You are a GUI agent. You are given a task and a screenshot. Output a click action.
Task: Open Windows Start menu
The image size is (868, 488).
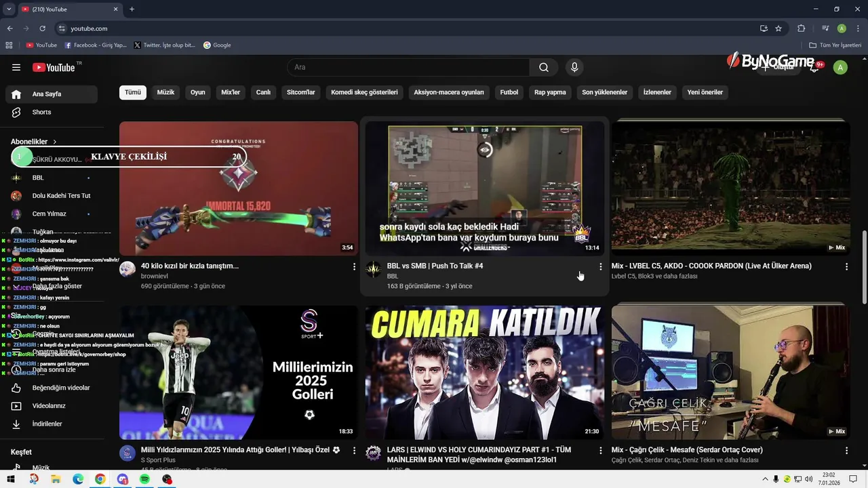click(11, 479)
